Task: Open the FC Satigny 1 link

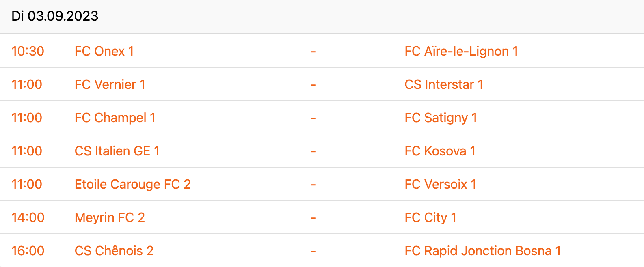Action: point(441,118)
